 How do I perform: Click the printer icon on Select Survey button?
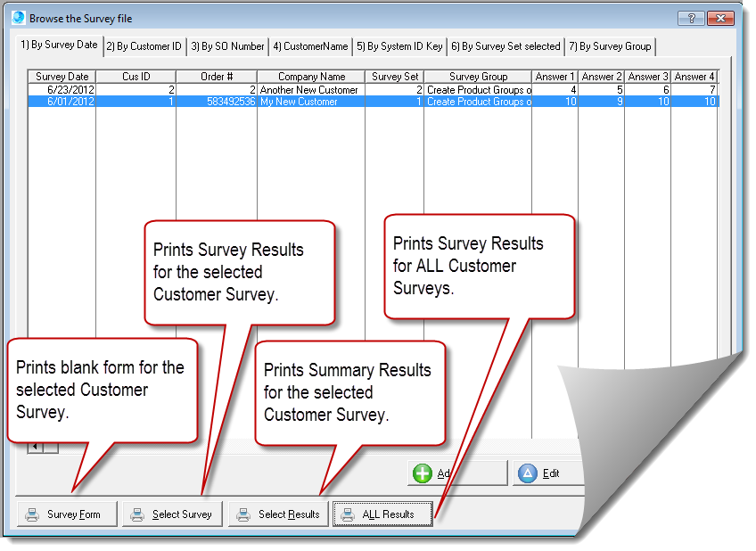(136, 514)
